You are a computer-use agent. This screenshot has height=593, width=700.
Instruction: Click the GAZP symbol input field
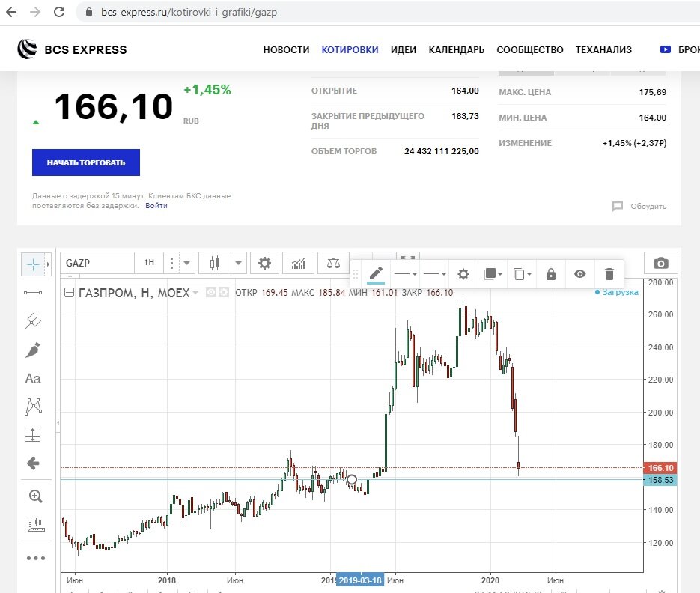pos(97,263)
